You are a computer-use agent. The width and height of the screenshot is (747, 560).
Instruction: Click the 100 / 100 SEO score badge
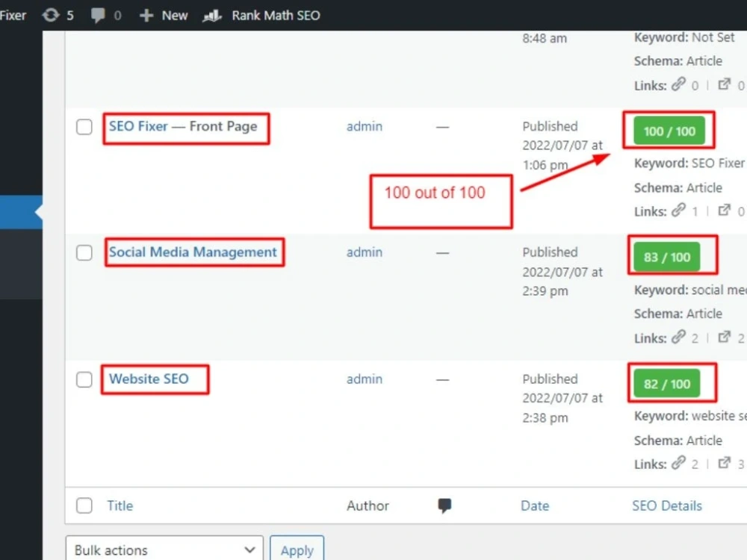point(669,131)
